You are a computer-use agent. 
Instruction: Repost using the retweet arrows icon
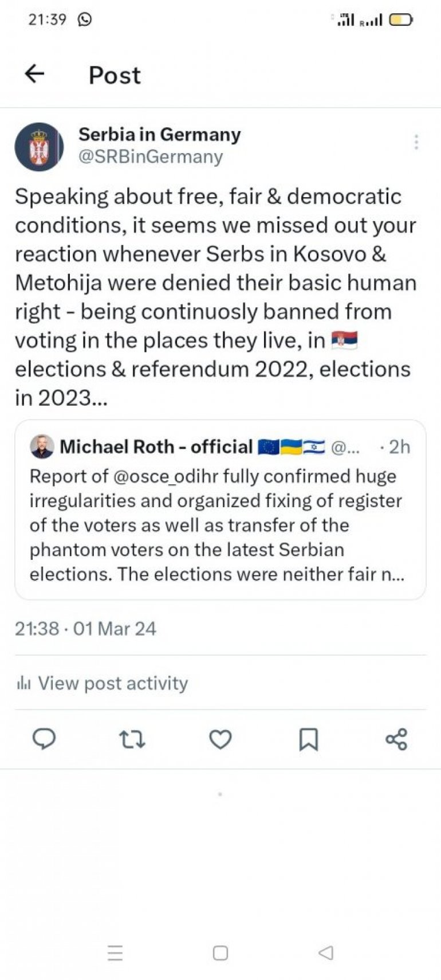(132, 739)
